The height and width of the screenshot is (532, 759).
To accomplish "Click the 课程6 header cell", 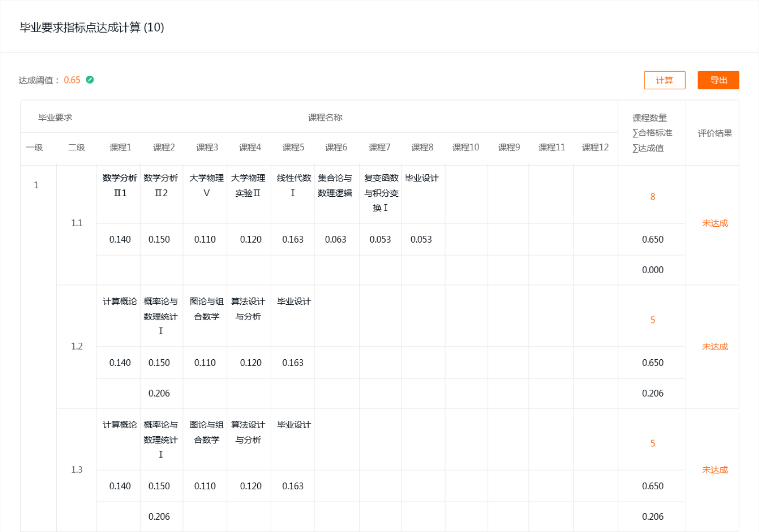I will point(336,147).
